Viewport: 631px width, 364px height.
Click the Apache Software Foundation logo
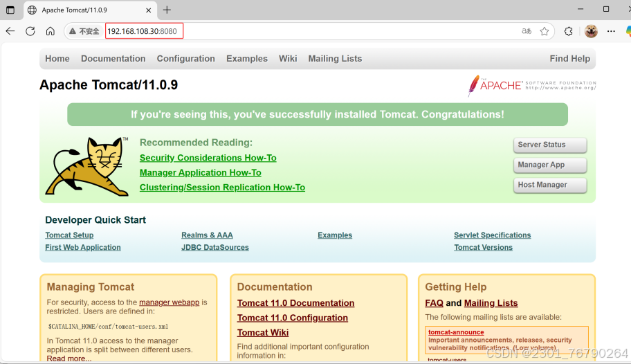click(x=531, y=85)
